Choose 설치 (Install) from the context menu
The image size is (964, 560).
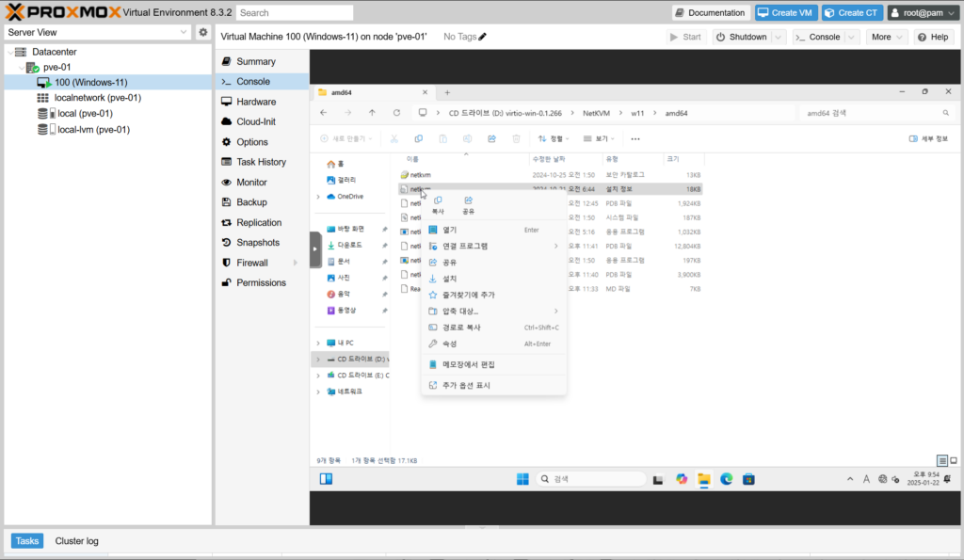(449, 279)
